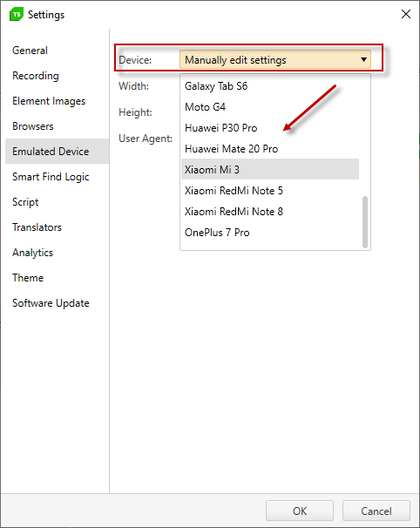
Task: Click the Device dropdown arrow
Action: [x=363, y=59]
